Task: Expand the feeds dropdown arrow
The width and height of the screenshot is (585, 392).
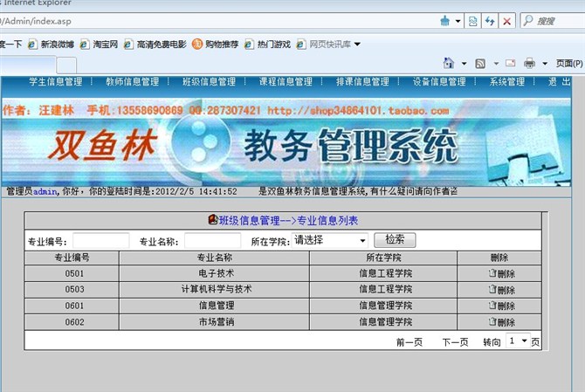Action: (496, 64)
